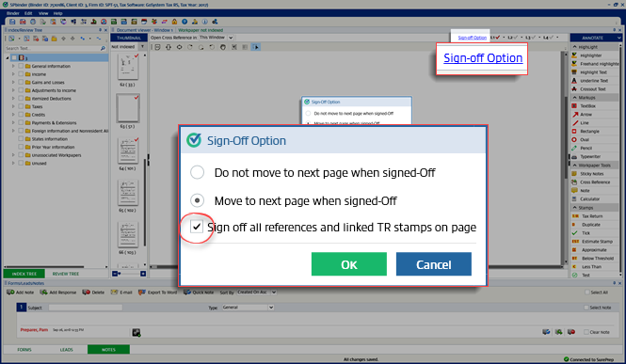Image resolution: width=626 pixels, height=364 pixels.
Task: Select the hand pan tool in viewer toolbar
Action: [x=223, y=47]
